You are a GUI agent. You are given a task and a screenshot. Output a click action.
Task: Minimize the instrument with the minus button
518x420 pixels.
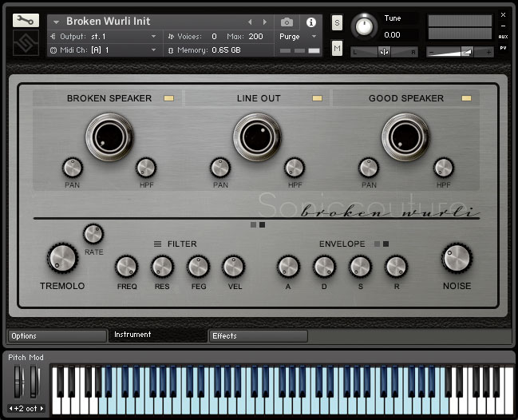tap(503, 26)
